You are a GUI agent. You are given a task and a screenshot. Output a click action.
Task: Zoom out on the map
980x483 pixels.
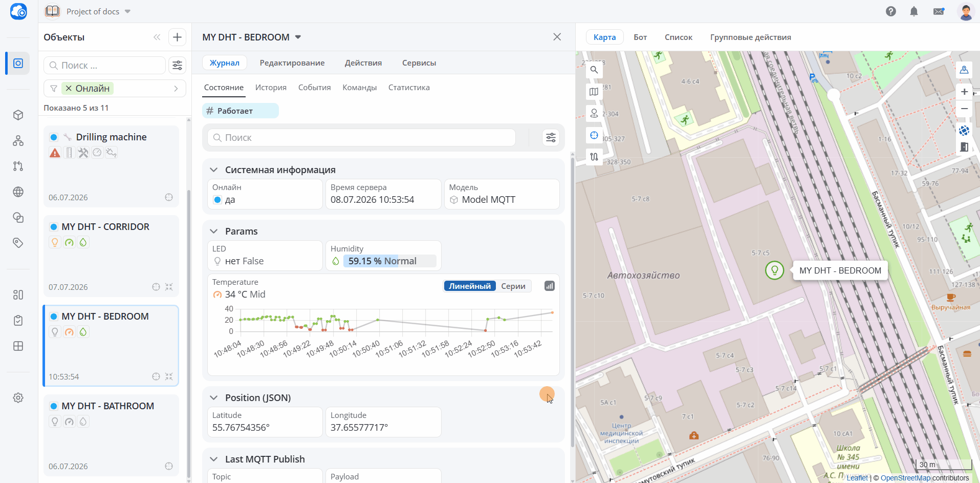964,109
